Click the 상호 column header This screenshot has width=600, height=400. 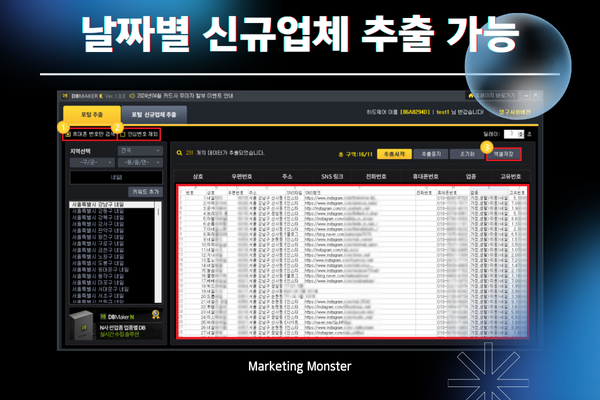coord(197,176)
